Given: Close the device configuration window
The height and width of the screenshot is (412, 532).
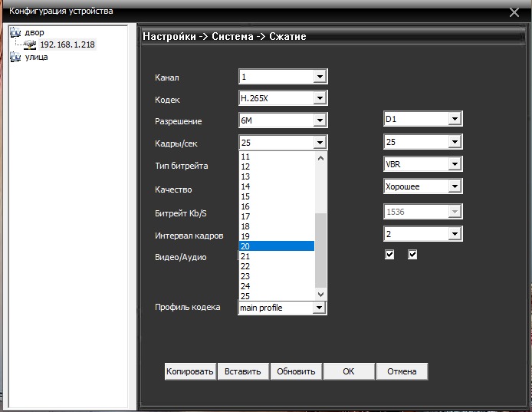Looking at the screenshot, I should tap(514, 12).
